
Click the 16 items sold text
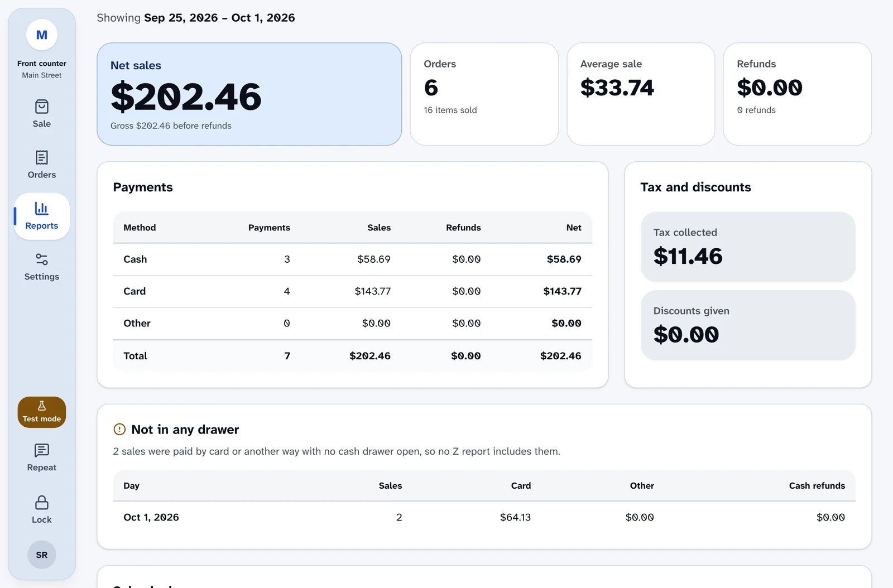coord(450,110)
